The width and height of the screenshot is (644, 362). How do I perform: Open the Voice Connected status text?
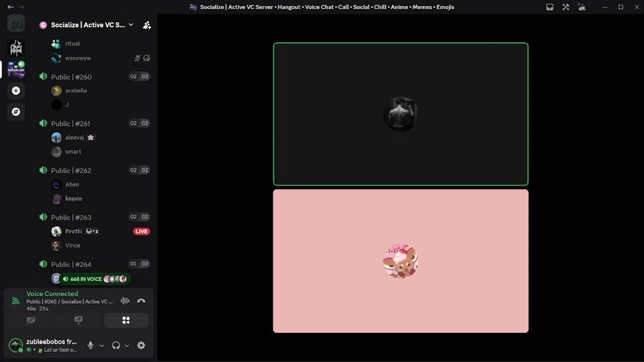tap(52, 294)
